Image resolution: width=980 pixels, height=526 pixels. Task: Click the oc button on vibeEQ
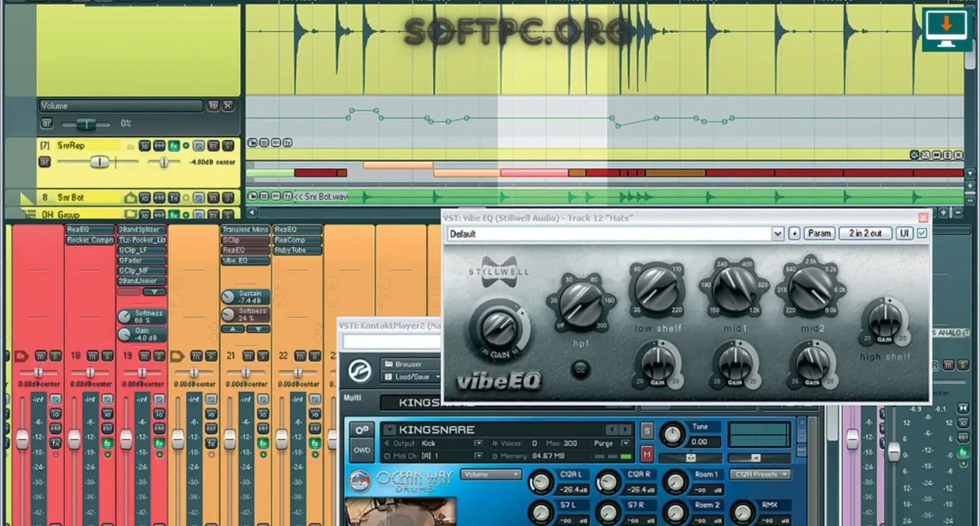coord(581,370)
